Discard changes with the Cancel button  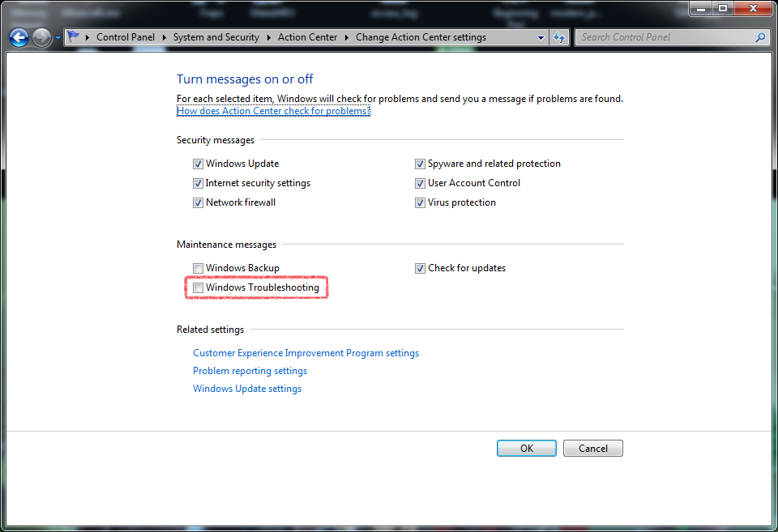coord(593,449)
